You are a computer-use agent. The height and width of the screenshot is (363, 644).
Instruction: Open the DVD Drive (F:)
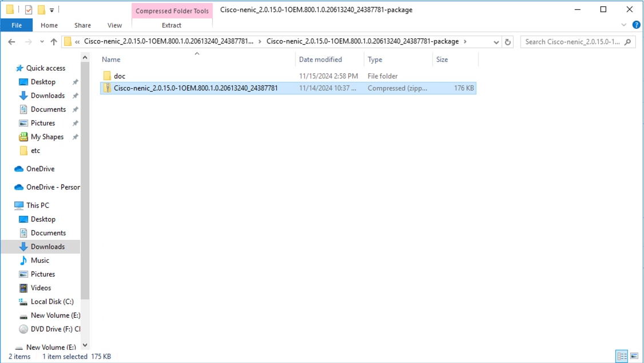(x=55, y=329)
